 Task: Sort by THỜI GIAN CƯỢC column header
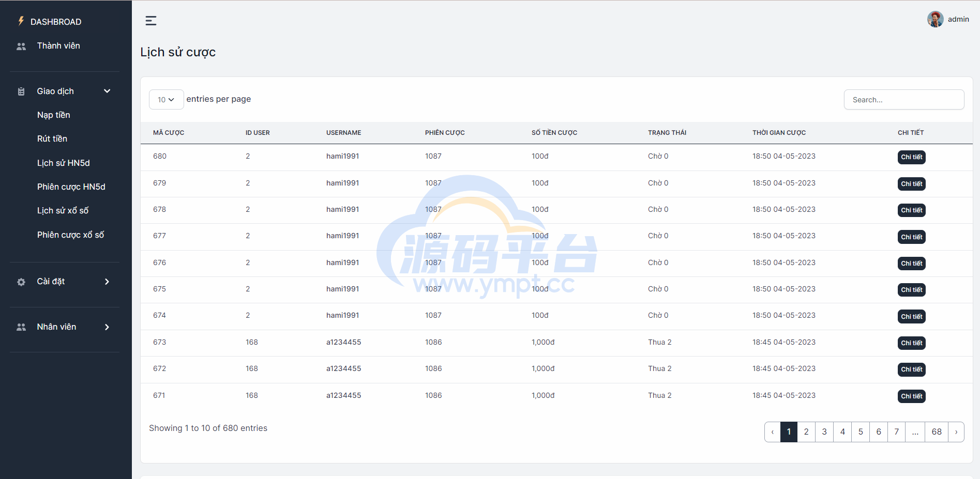click(779, 133)
